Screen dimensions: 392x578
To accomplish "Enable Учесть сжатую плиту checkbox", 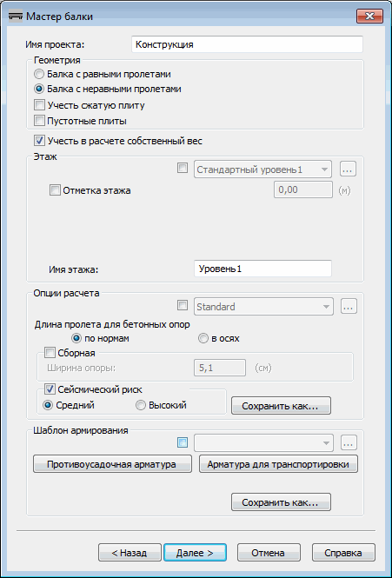I will [90, 105].
